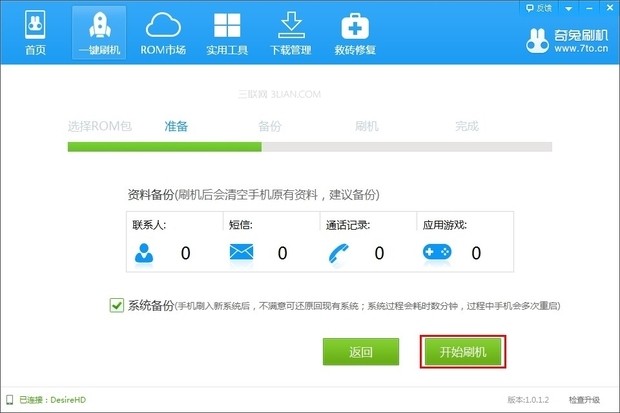
Task: Open the ROM市场 cloud tab
Action: (x=163, y=33)
